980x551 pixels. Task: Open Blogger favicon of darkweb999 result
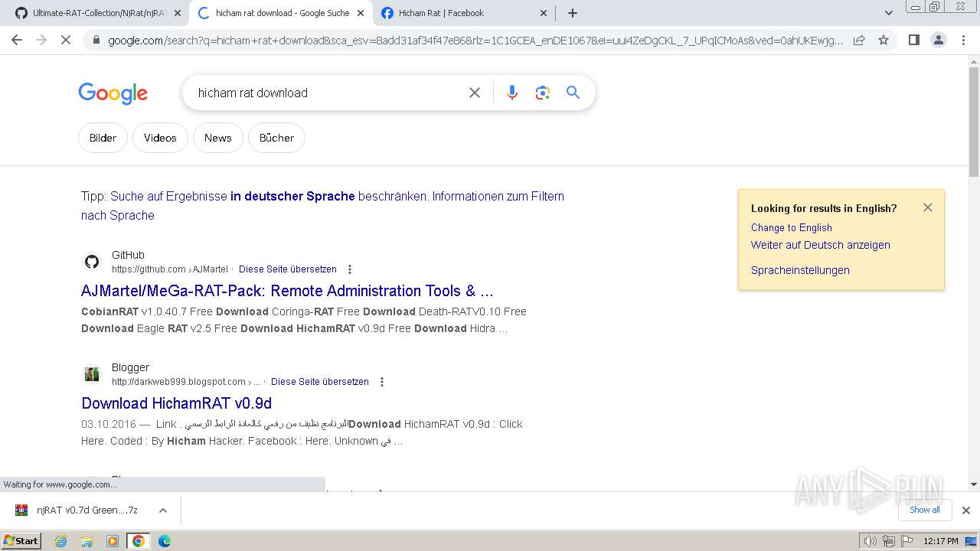coord(92,374)
